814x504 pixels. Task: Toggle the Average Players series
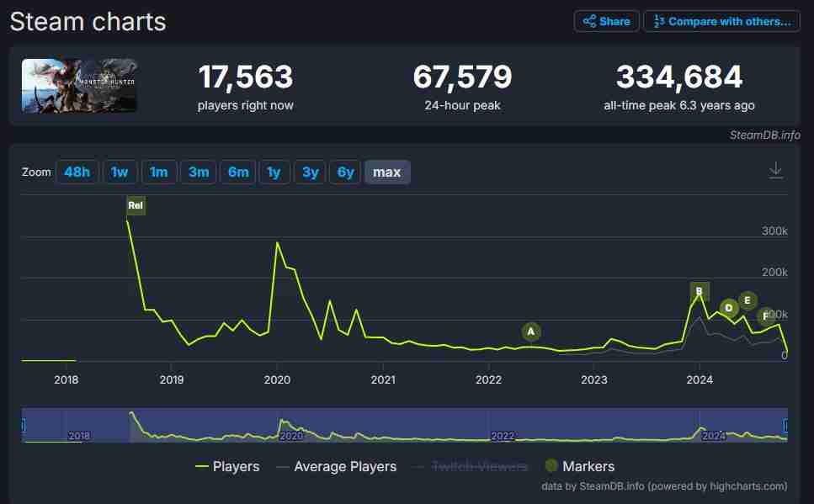click(337, 467)
